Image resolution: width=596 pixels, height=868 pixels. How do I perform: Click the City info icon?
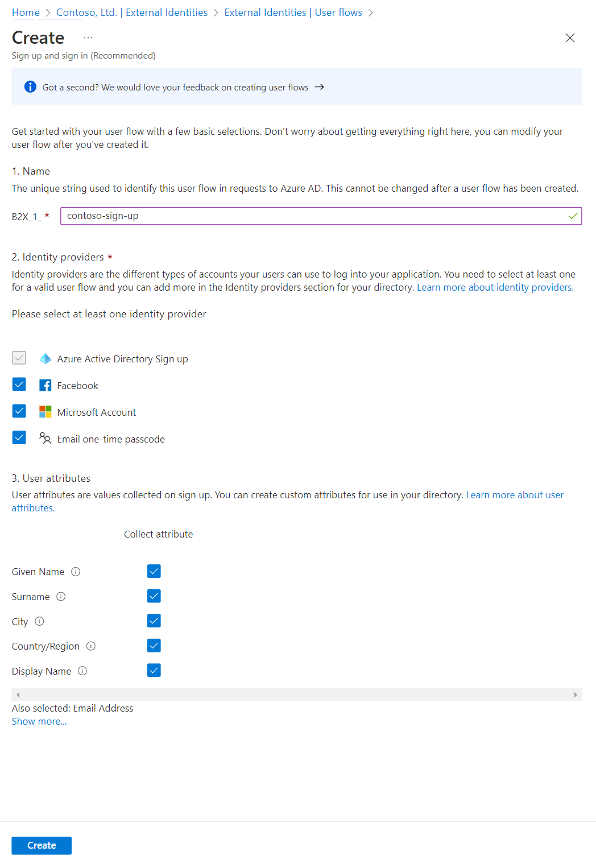(39, 622)
